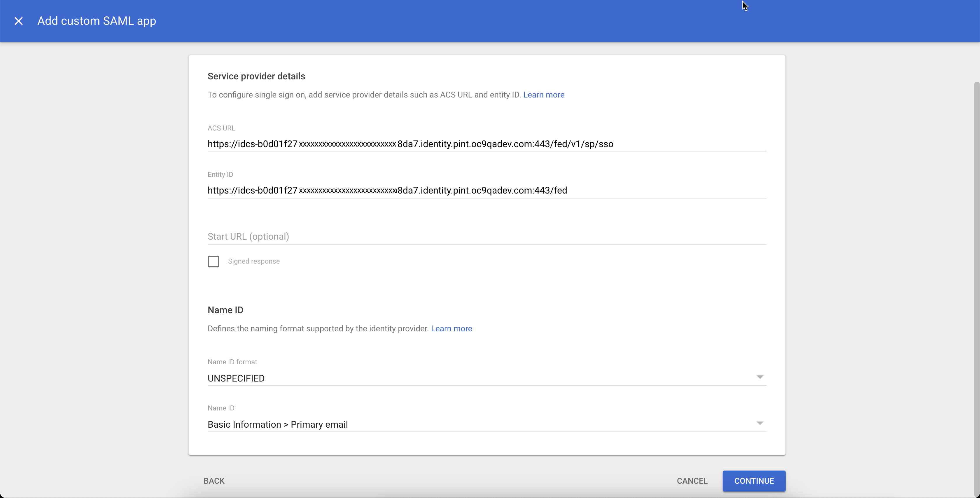
Task: Click the CONTINUE button
Action: [754, 481]
